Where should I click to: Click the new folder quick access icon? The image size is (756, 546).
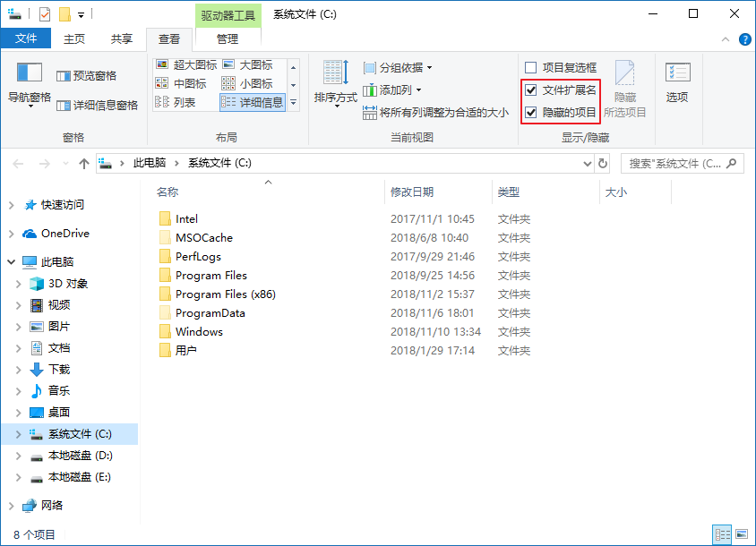(x=65, y=14)
